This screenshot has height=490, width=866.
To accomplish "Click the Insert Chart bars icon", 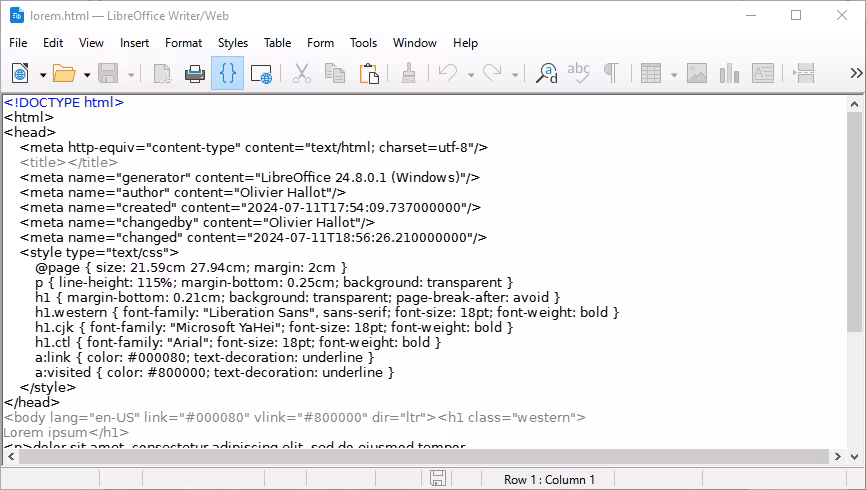I will point(729,73).
